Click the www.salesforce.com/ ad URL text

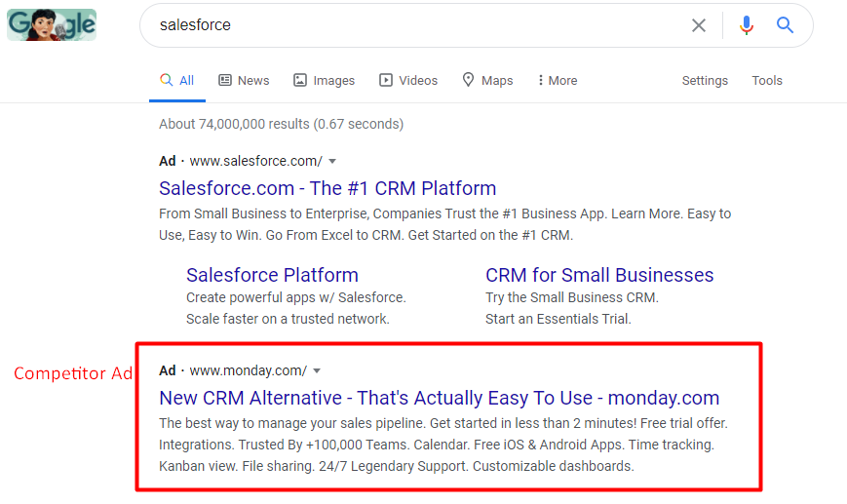(255, 161)
